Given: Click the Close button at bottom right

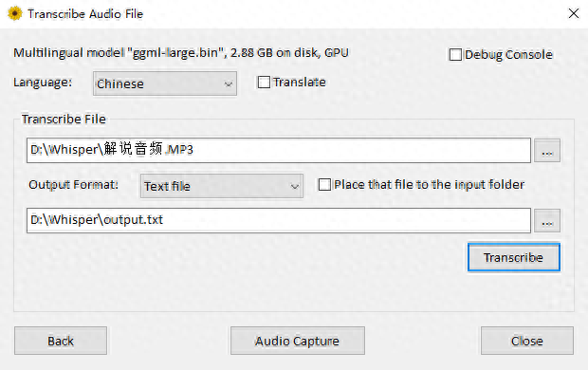Looking at the screenshot, I should (527, 341).
